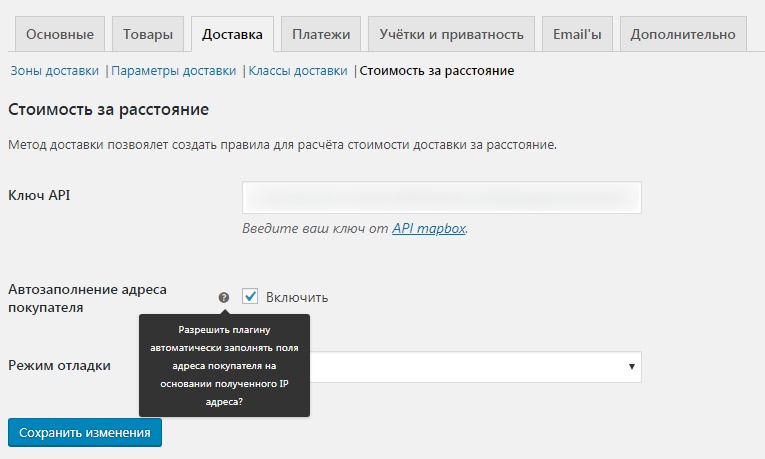Click the tooltip text Разрешить плагину

[x=224, y=366]
